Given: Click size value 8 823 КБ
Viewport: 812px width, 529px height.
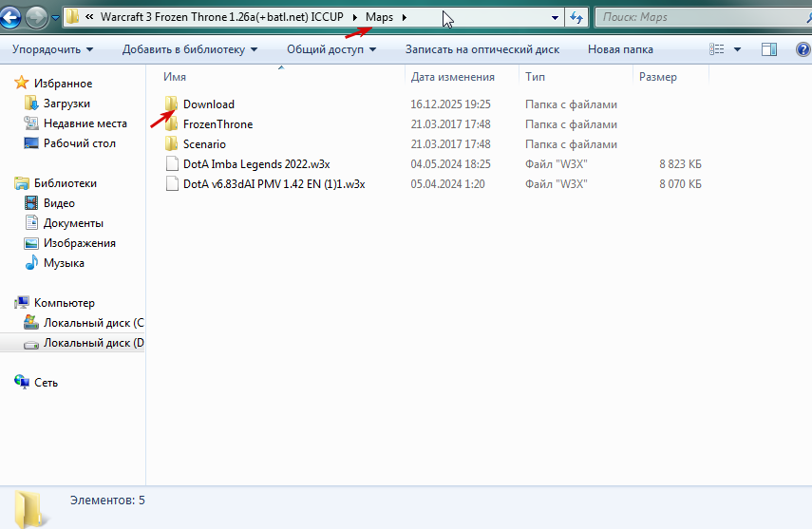Looking at the screenshot, I should coord(680,164).
